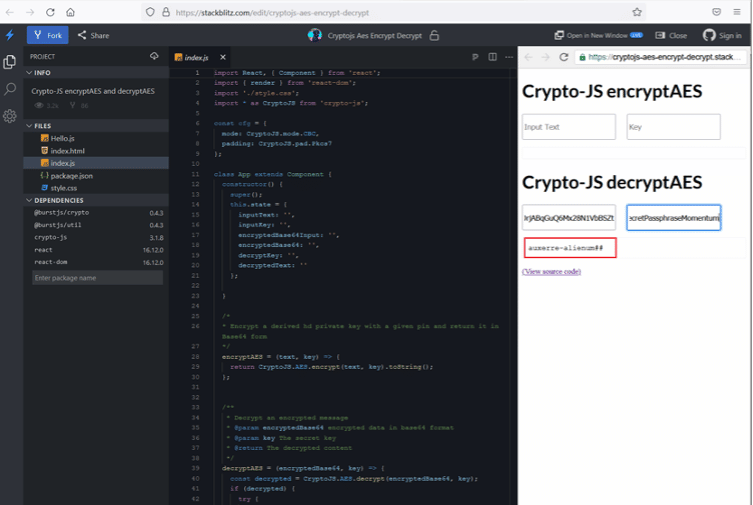Select the Explorer files icon in sidebar
753x505 pixels.
click(10, 62)
